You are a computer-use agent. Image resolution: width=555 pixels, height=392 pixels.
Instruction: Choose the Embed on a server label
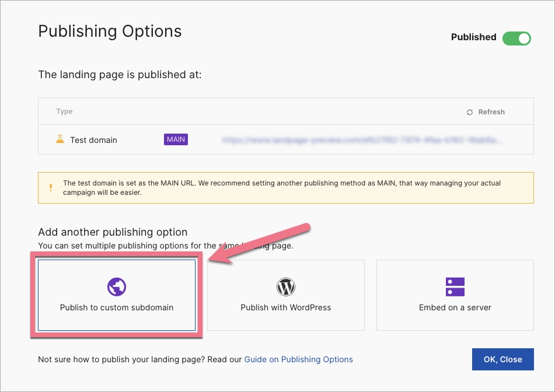[x=455, y=307]
